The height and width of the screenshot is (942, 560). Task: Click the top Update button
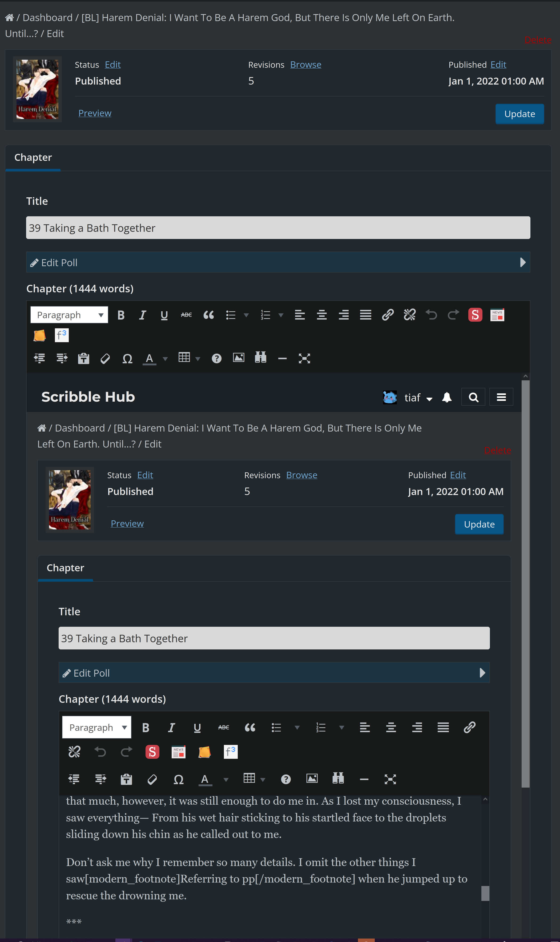tap(519, 114)
